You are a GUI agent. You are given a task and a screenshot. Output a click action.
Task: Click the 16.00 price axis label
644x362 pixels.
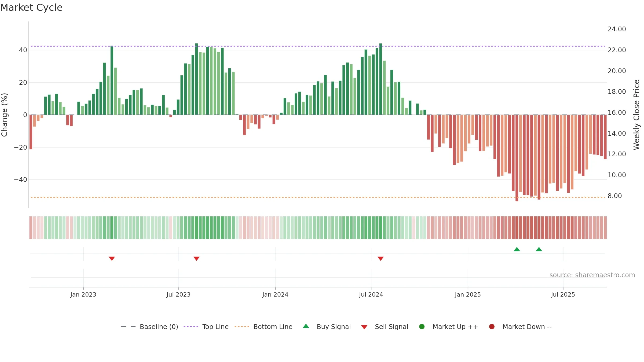[x=617, y=112]
